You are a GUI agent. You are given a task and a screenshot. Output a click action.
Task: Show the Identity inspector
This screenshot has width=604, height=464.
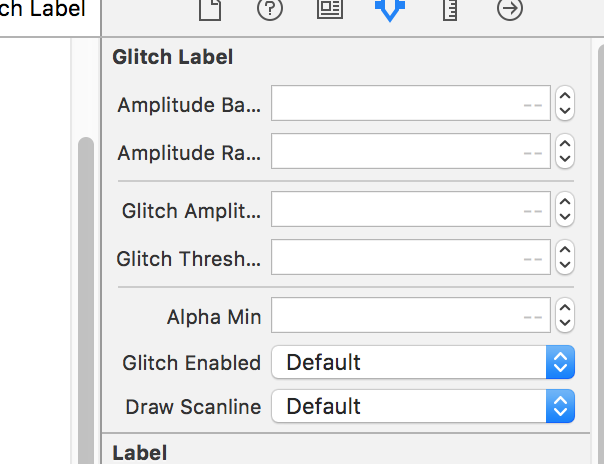330,8
